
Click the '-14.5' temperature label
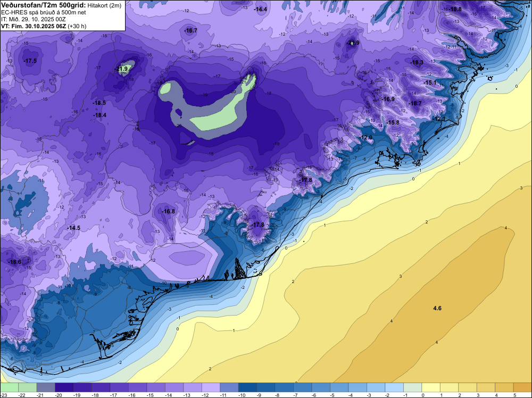[x=73, y=228]
